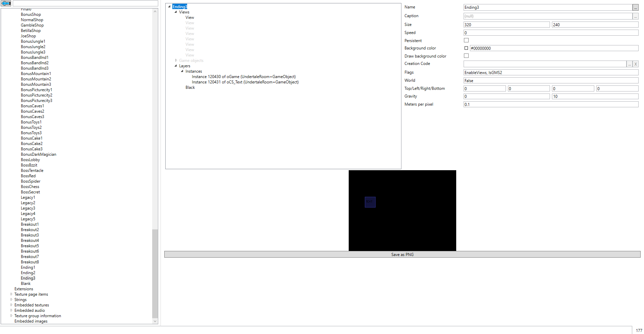This screenshot has width=644, height=334.
Task: Collapse the Views tree node
Action: coord(176,12)
